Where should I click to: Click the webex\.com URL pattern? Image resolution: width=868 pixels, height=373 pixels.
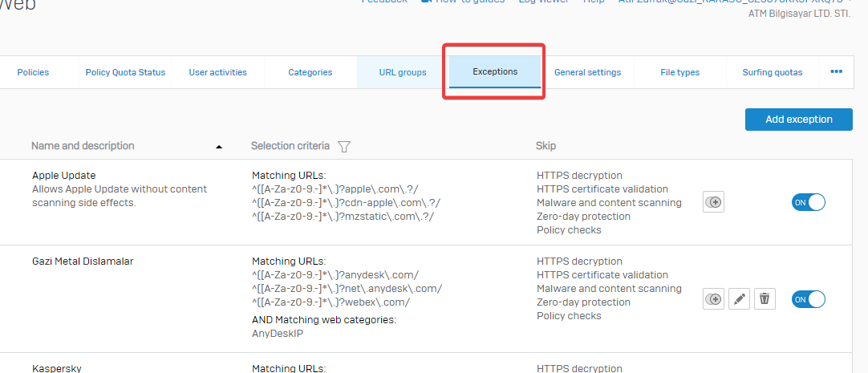tap(331, 302)
